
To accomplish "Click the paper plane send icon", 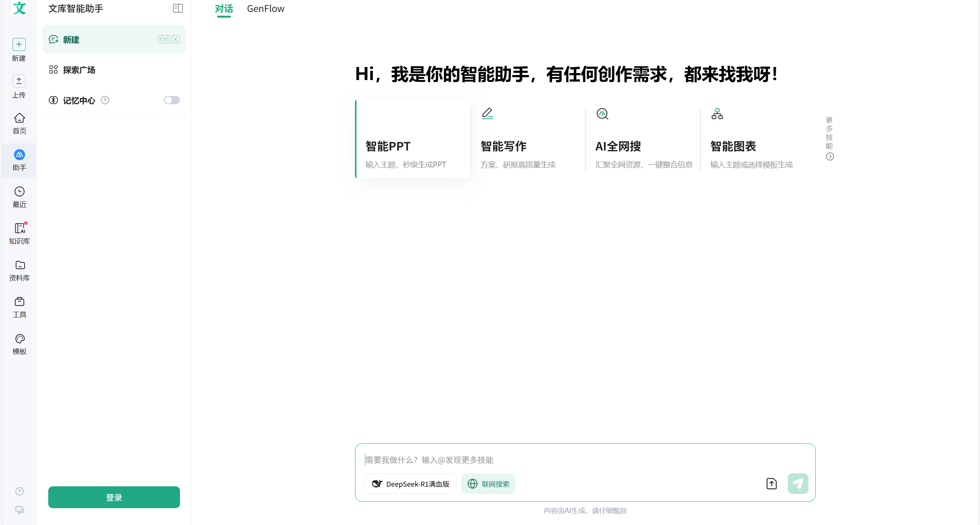I will pos(798,484).
